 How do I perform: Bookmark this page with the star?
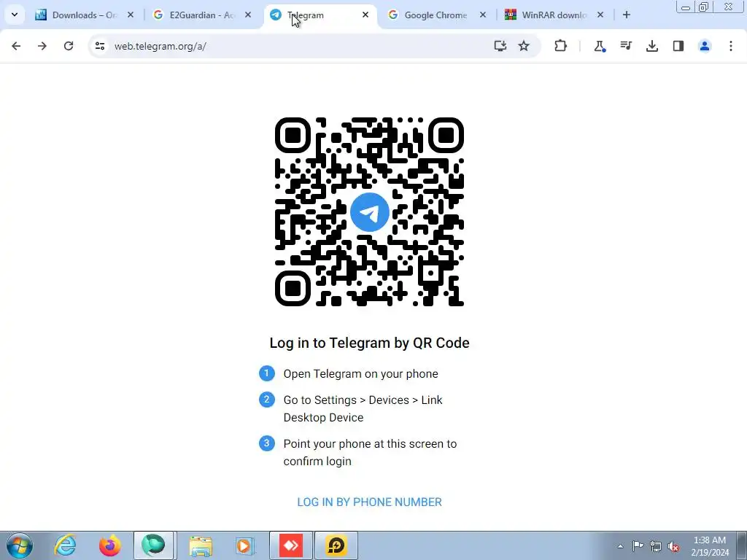point(524,46)
